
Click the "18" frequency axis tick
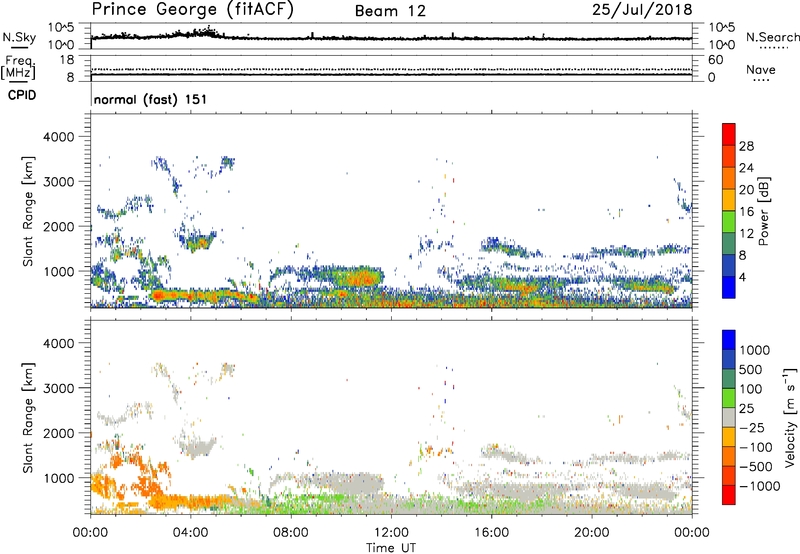pyautogui.click(x=67, y=60)
